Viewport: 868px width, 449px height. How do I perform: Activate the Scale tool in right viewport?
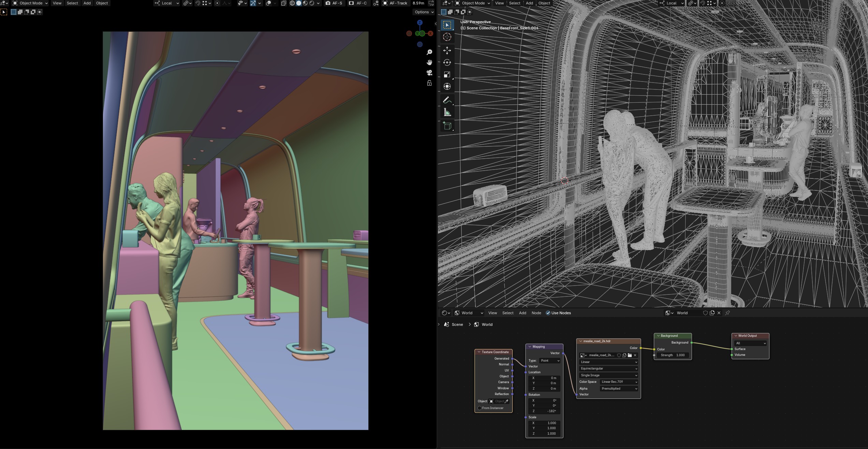(x=447, y=74)
